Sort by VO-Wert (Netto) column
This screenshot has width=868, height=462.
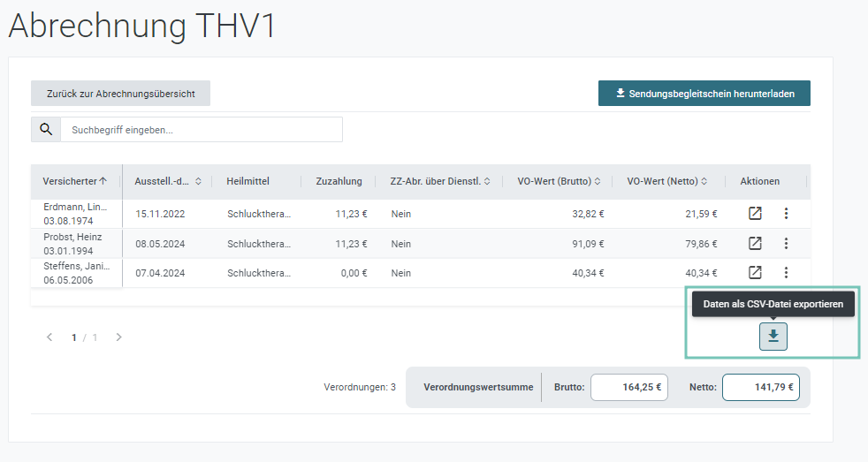[667, 181]
